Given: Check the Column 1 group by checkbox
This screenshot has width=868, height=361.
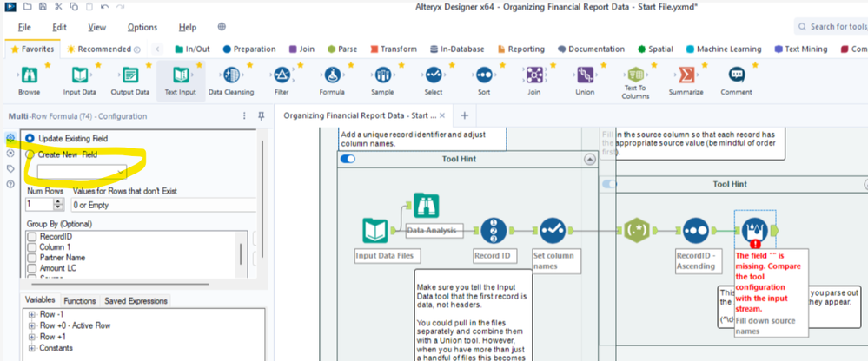Looking at the screenshot, I should (x=32, y=247).
